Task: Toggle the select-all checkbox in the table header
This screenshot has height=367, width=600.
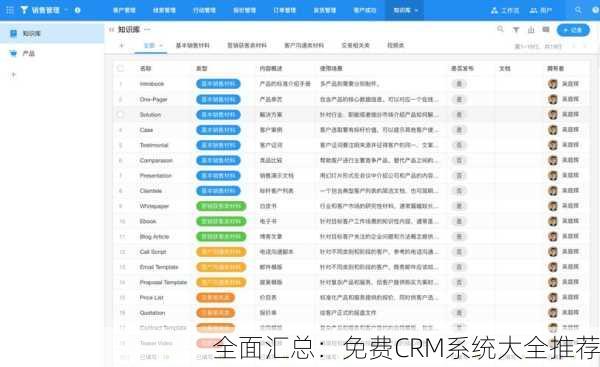Action: coord(121,69)
